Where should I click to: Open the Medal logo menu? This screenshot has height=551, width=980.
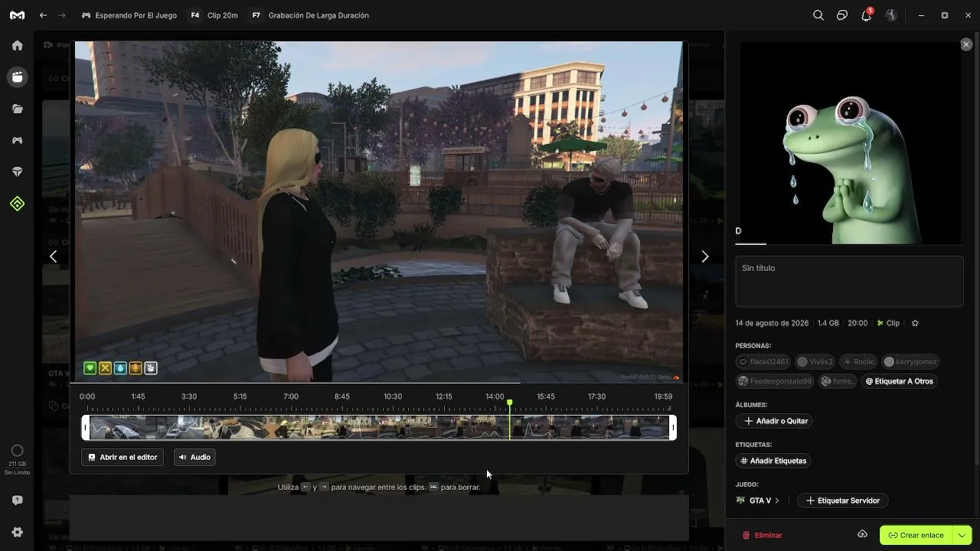click(17, 15)
